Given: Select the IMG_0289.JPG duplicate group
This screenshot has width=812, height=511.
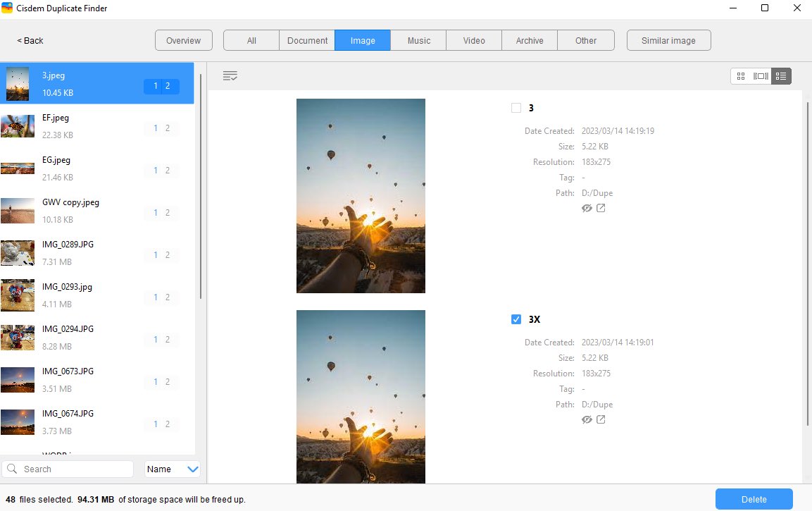Looking at the screenshot, I should 97,253.
